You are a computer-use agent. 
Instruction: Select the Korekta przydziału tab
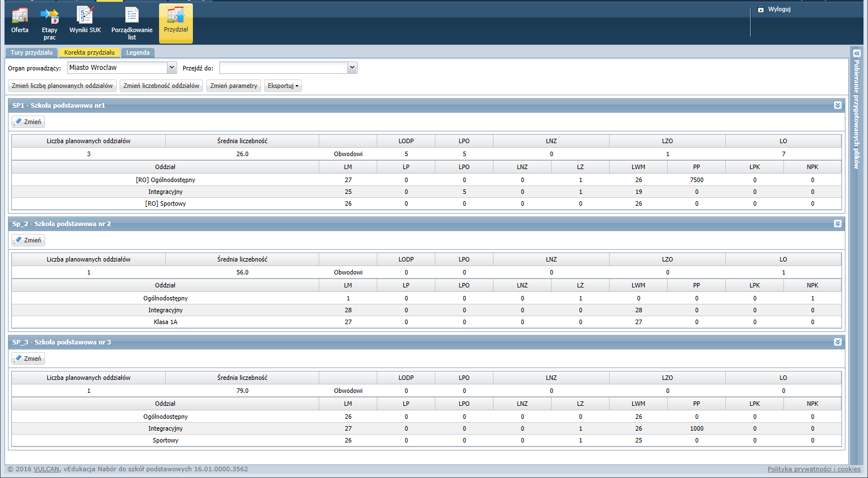[89, 52]
